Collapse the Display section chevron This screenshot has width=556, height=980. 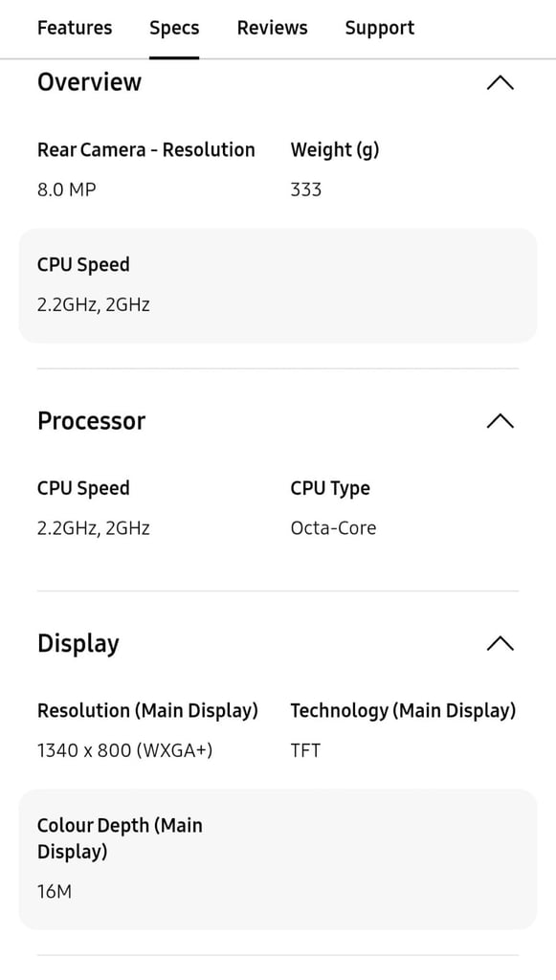500,644
